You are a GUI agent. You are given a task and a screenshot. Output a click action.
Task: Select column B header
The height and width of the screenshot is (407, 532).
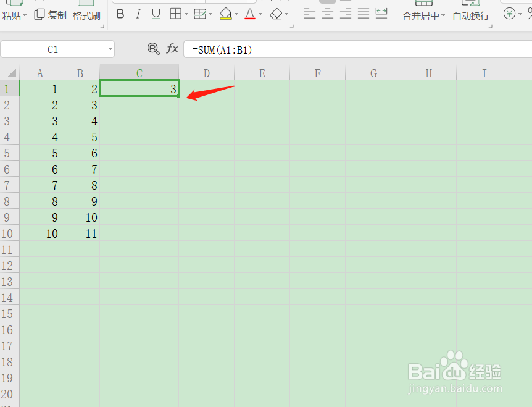pyautogui.click(x=80, y=73)
